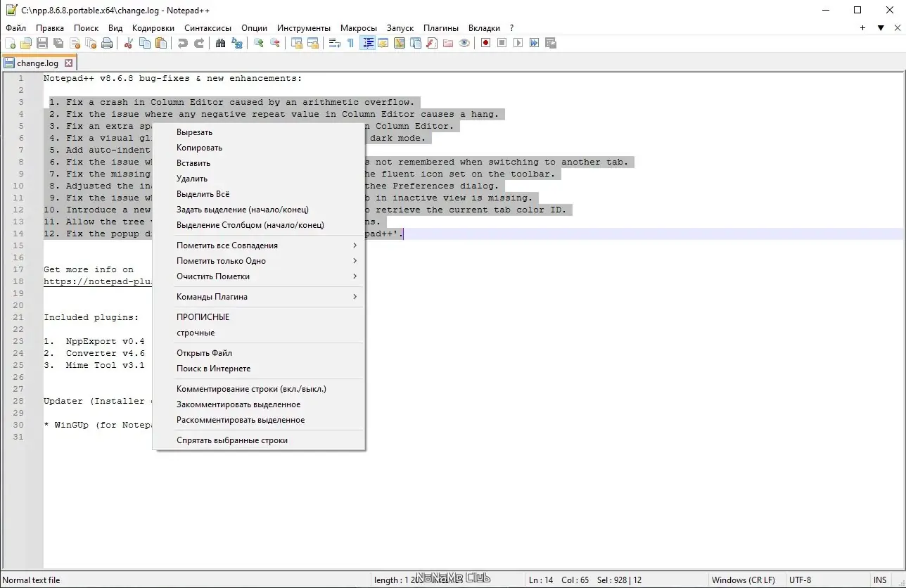Close the change.log tab with its red X
This screenshot has width=906, height=588.
(x=68, y=63)
